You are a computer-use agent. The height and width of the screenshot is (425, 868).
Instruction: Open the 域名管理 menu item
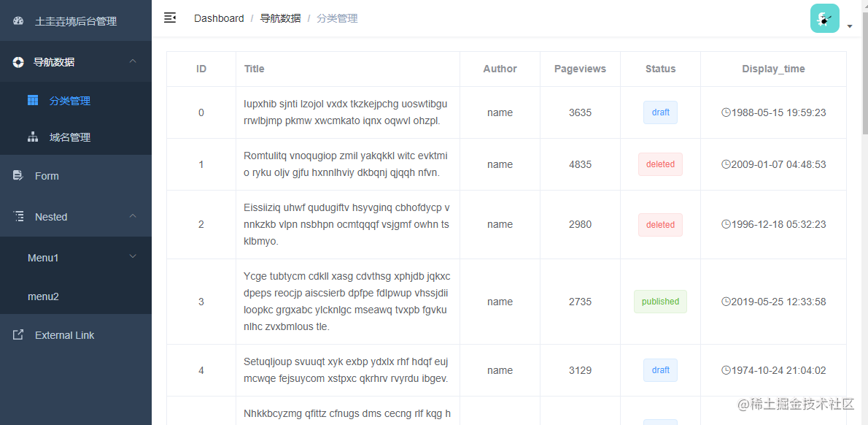tap(76, 137)
